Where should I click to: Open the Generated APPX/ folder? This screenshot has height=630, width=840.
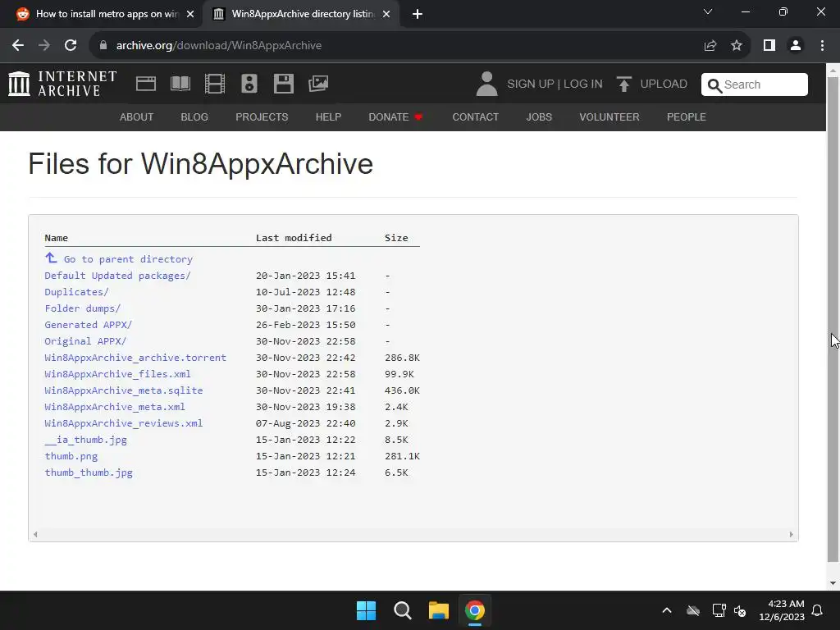click(89, 325)
